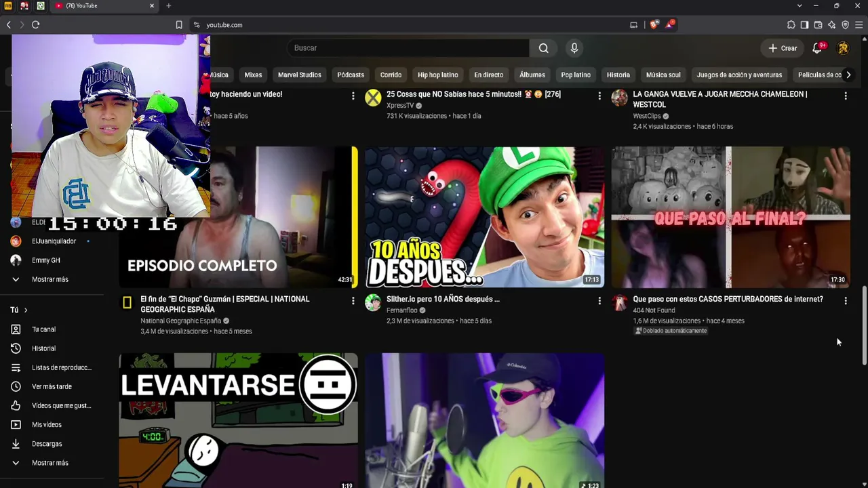Screen dimensions: 868x488
Task: Click the Crear button
Action: (x=783, y=48)
